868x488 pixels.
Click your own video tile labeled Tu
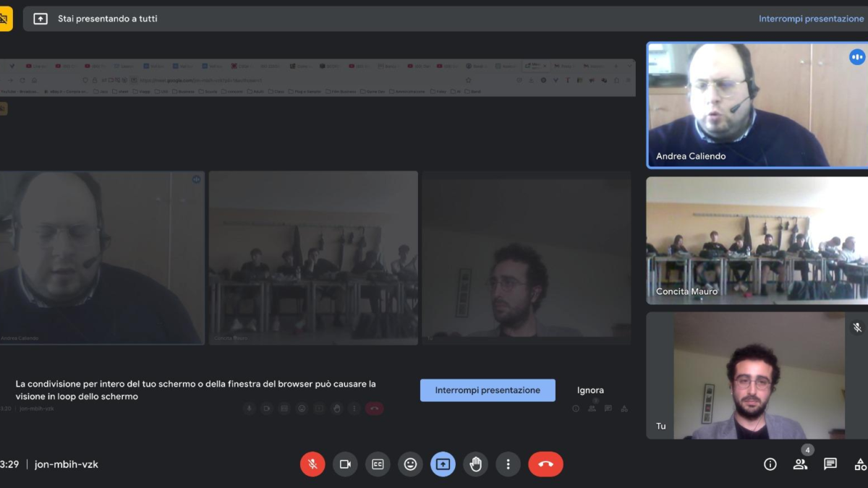(757, 375)
